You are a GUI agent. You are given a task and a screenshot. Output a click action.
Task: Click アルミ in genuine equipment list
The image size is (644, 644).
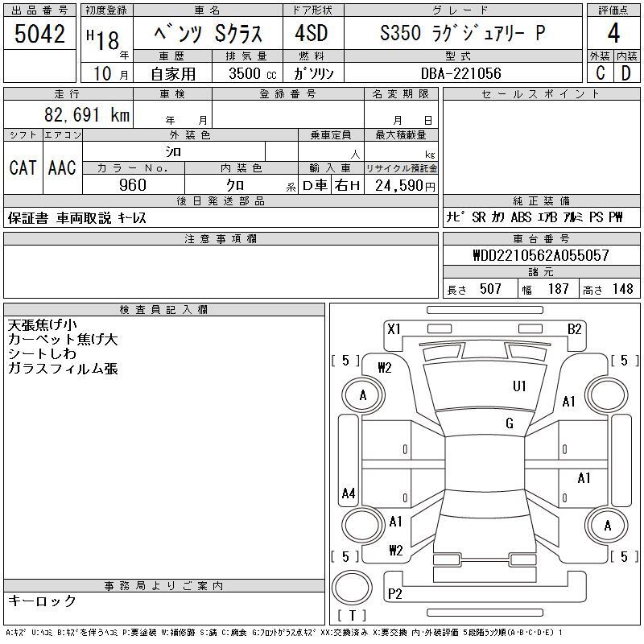coord(573,217)
